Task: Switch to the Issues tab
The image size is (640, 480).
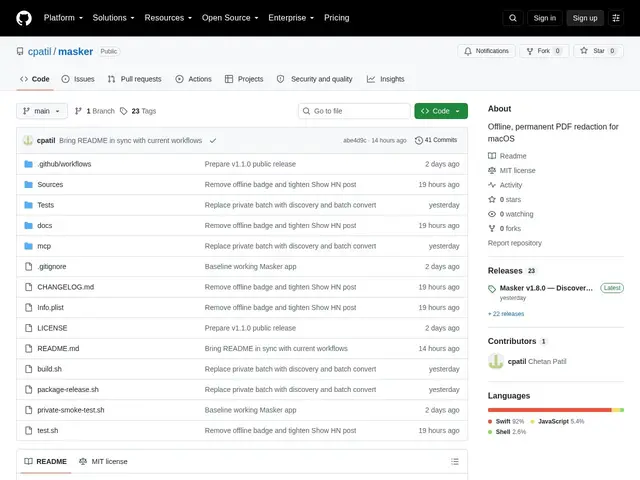Action: [x=78, y=79]
